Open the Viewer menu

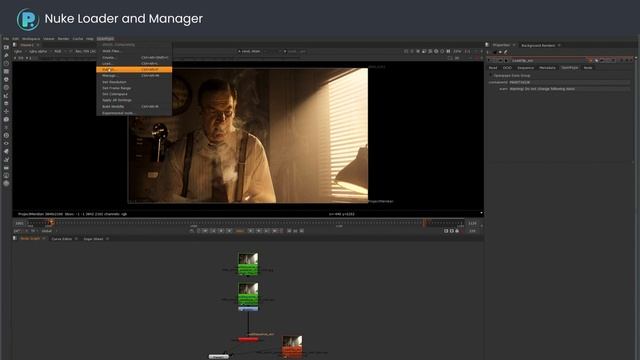point(49,39)
